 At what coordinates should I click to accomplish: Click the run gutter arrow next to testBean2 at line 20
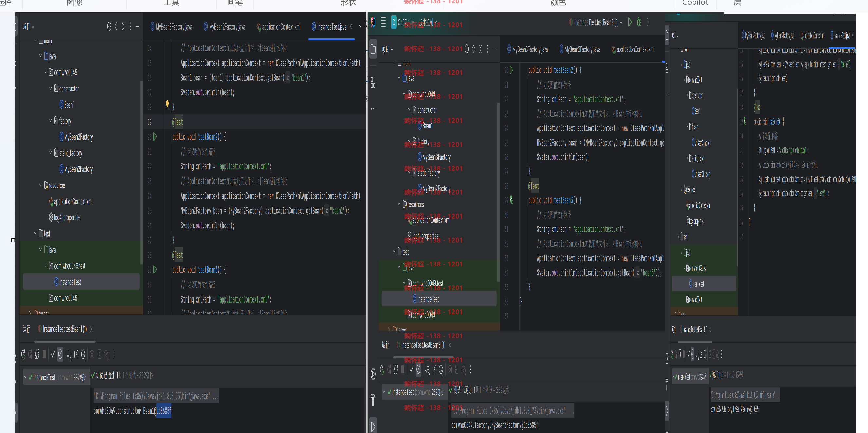pyautogui.click(x=155, y=137)
